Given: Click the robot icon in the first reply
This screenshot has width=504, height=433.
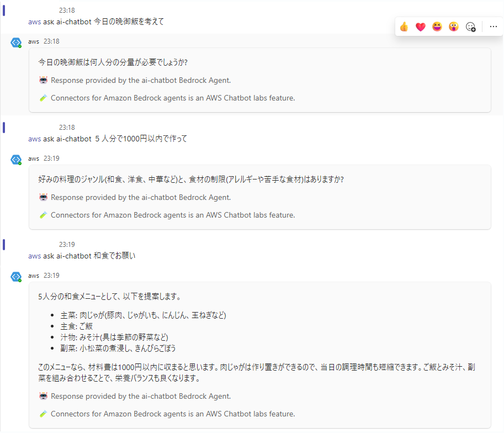Looking at the screenshot, I should (x=44, y=80).
